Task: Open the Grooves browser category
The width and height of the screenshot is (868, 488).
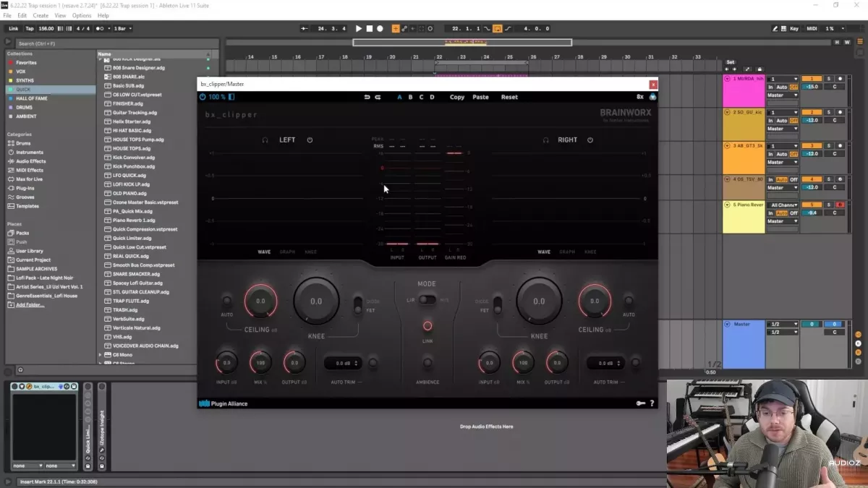Action: click(25, 197)
